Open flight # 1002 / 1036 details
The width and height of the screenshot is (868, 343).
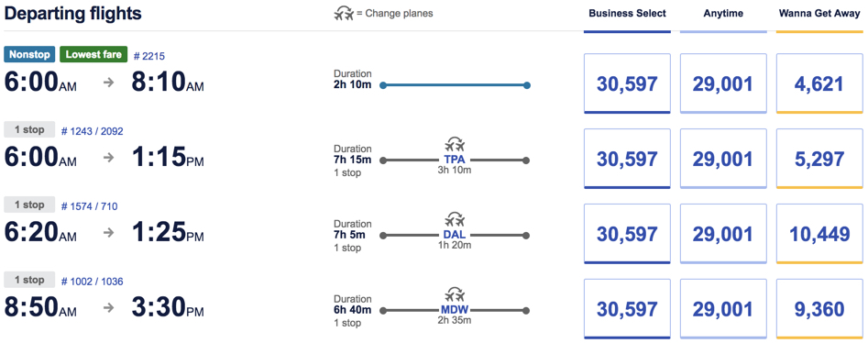coord(92,282)
